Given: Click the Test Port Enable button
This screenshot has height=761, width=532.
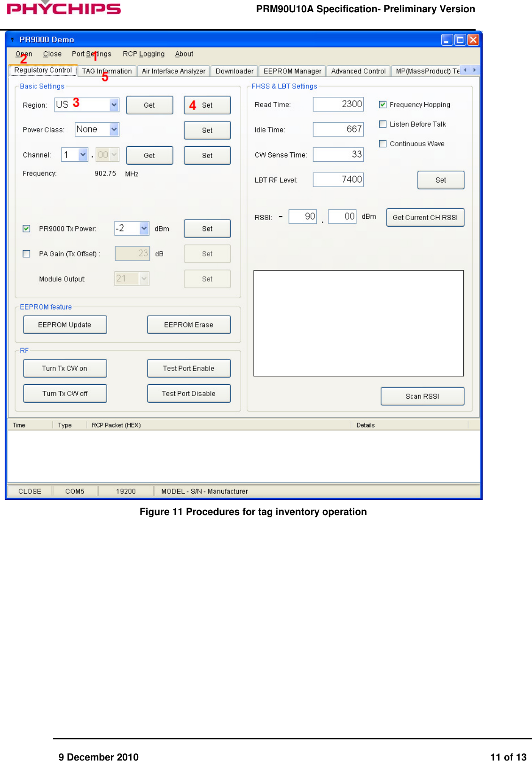Looking at the screenshot, I should [x=189, y=369].
